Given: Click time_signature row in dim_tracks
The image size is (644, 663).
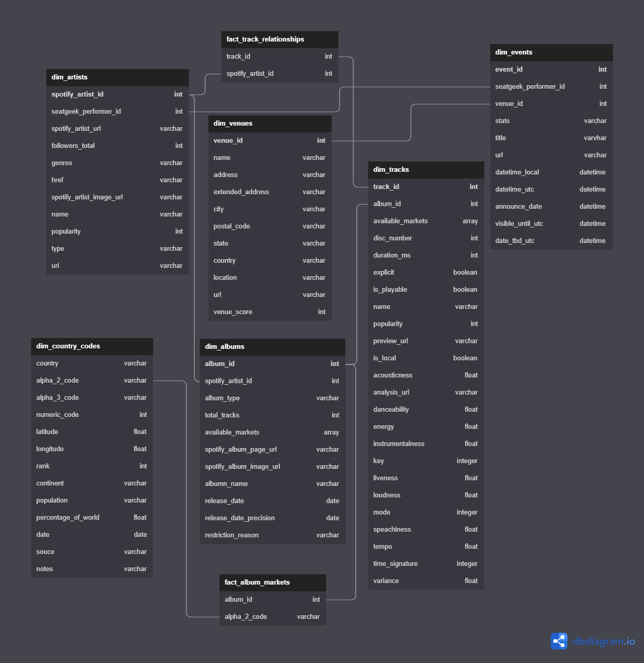Looking at the screenshot, I should click(426, 564).
